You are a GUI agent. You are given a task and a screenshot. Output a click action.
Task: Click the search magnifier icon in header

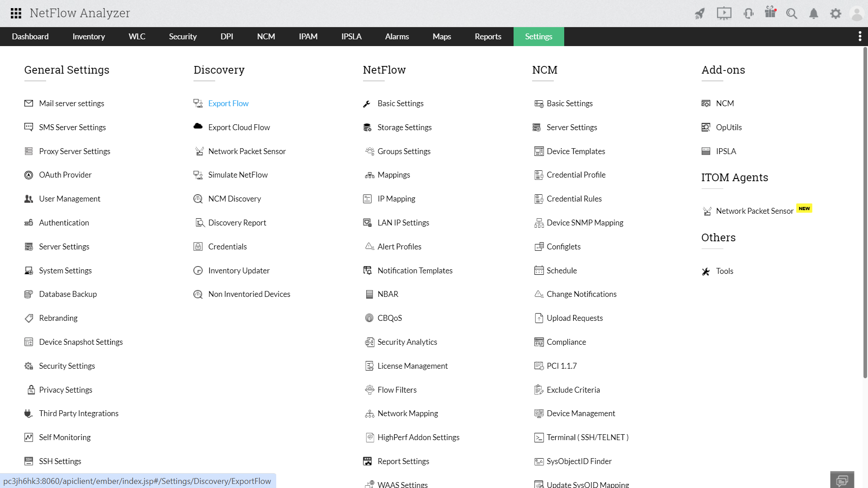click(792, 14)
